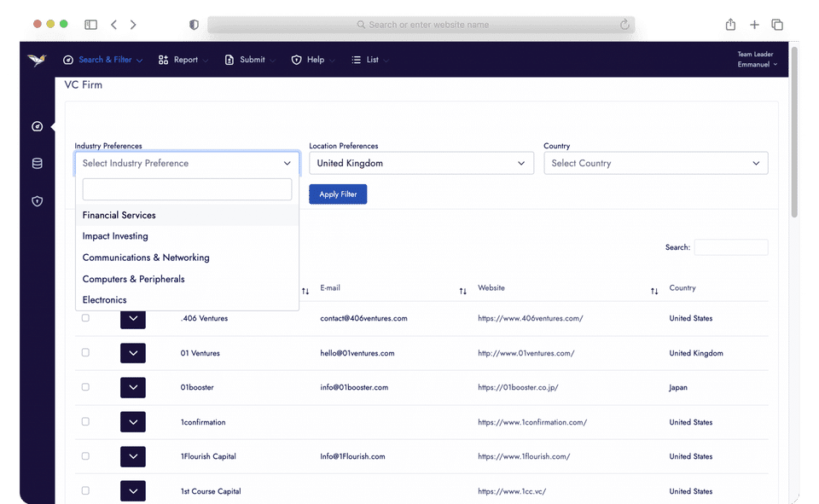Open the Submit menu
This screenshot has height=504, width=819.
pyautogui.click(x=250, y=60)
